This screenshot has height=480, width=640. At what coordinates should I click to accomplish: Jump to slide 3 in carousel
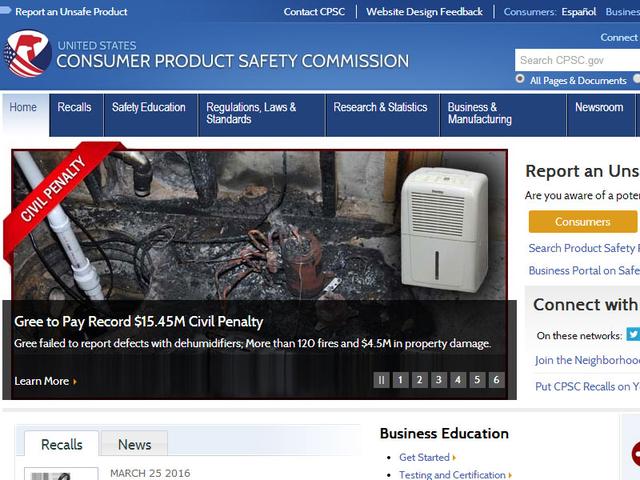(x=438, y=380)
